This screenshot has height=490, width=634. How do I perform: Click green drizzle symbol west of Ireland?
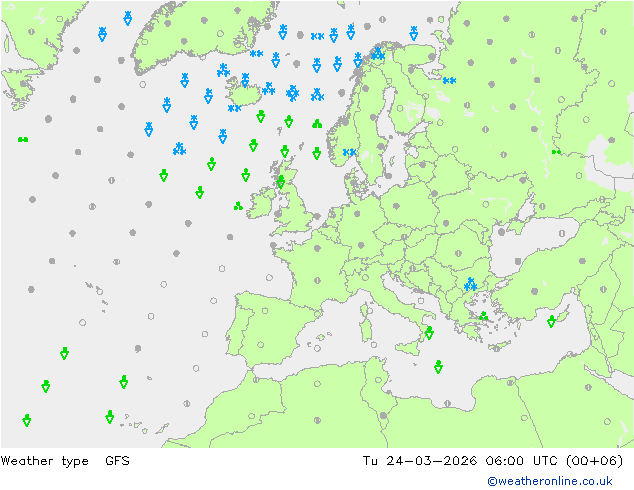238,206
